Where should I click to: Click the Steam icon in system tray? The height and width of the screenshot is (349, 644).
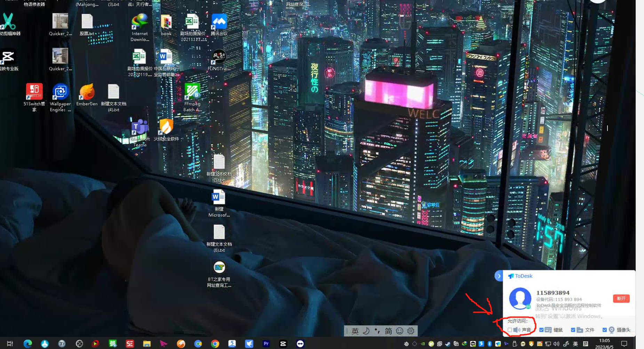pyautogui.click(x=448, y=344)
